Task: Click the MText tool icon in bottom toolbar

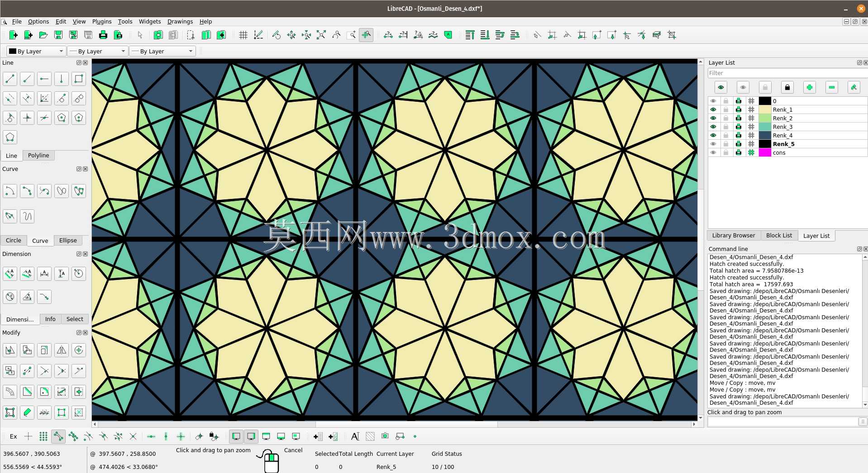Action: [x=355, y=436]
